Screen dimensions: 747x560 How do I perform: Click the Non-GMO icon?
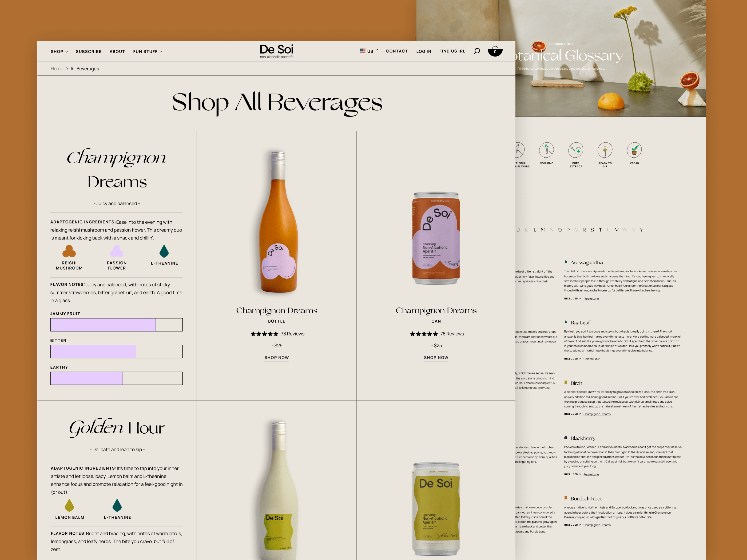point(546,150)
